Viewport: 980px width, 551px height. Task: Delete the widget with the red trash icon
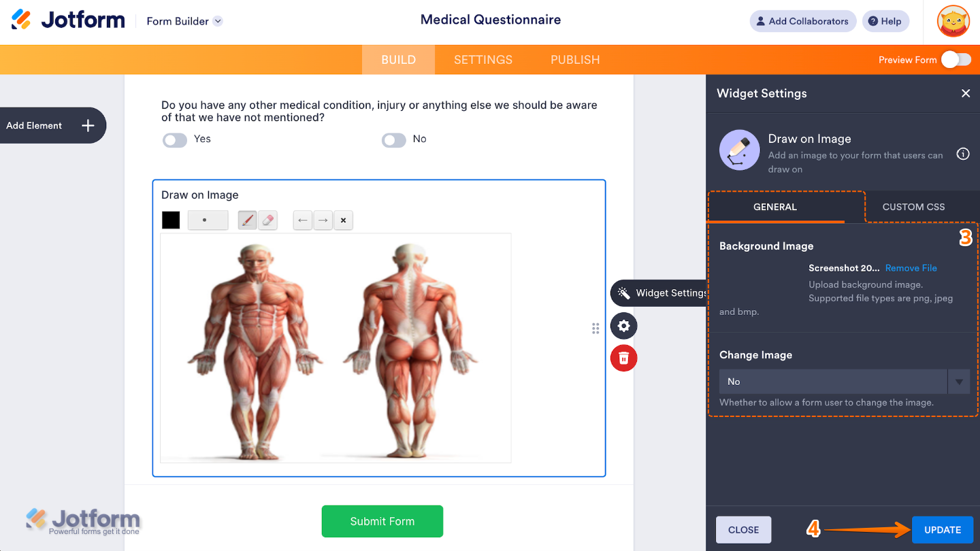pos(623,358)
